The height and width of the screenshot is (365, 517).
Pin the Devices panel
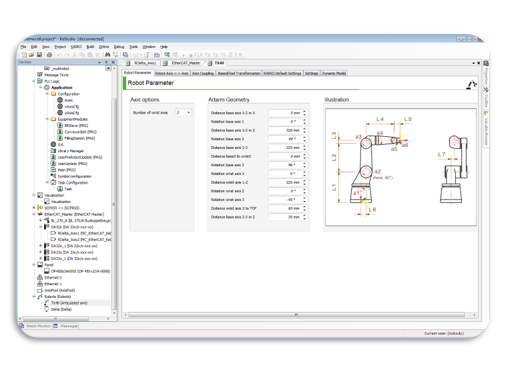tap(106, 62)
